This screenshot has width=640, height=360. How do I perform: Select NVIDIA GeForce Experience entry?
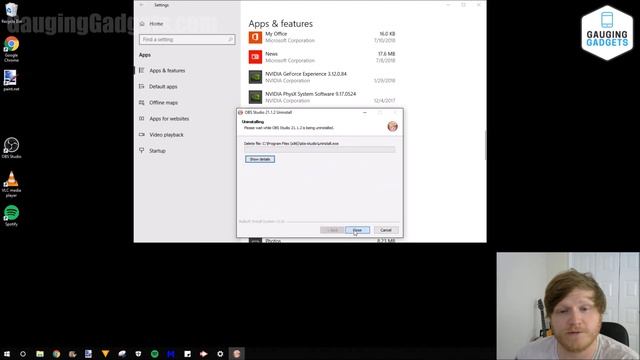[322, 77]
